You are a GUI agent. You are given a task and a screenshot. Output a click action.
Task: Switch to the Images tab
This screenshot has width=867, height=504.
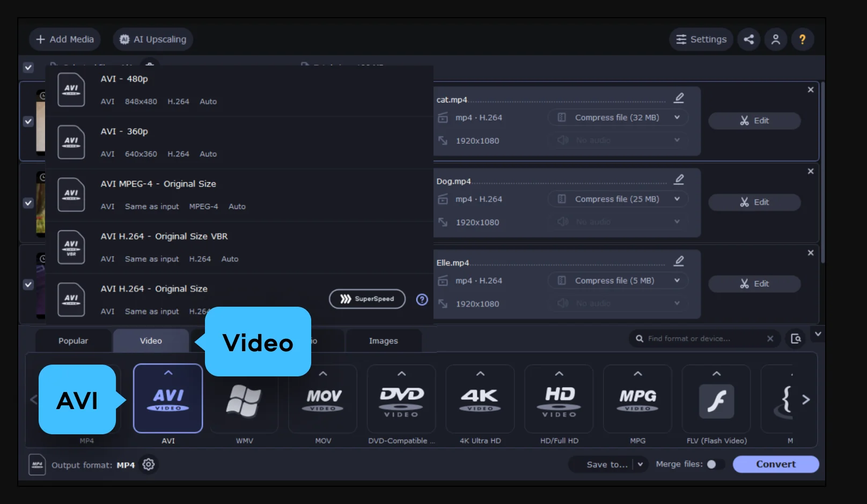384,341
